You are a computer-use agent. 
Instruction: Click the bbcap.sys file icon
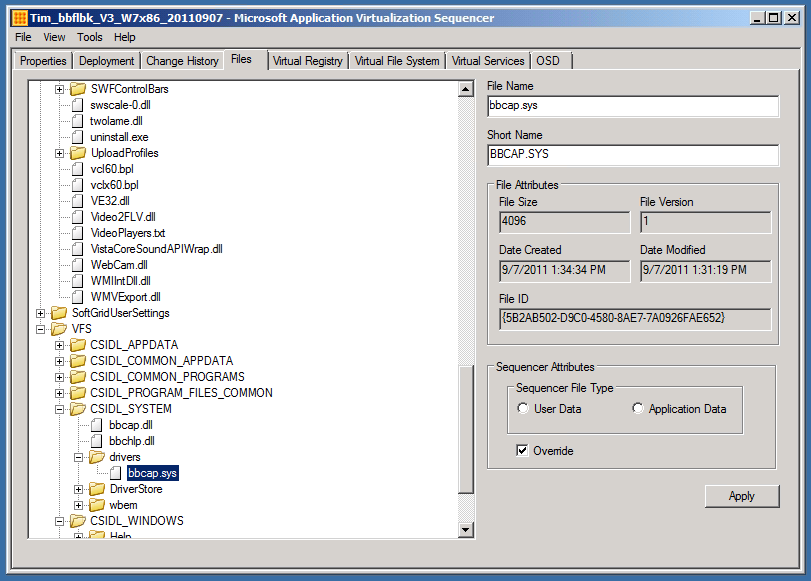click(x=116, y=473)
